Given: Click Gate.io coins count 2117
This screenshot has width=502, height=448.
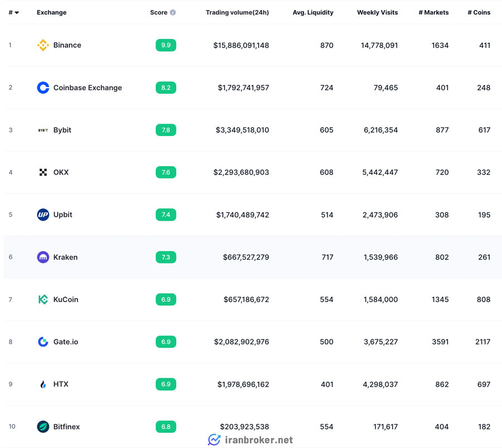Looking at the screenshot, I should pyautogui.click(x=483, y=342).
